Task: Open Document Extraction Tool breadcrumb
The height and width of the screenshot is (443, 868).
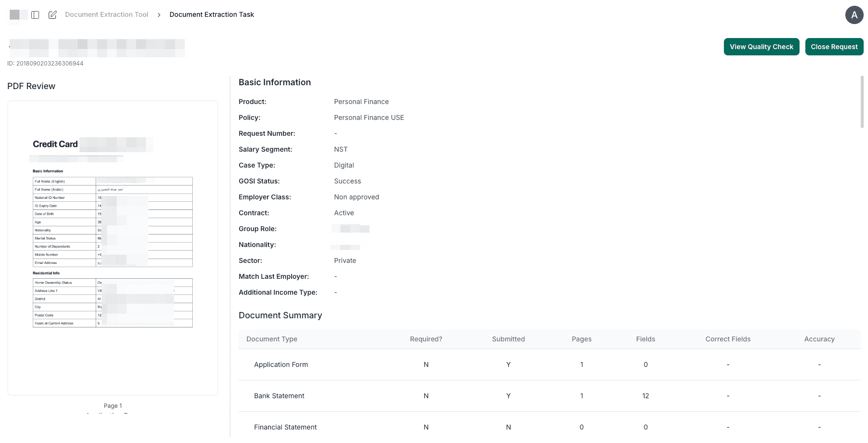Action: [x=107, y=14]
